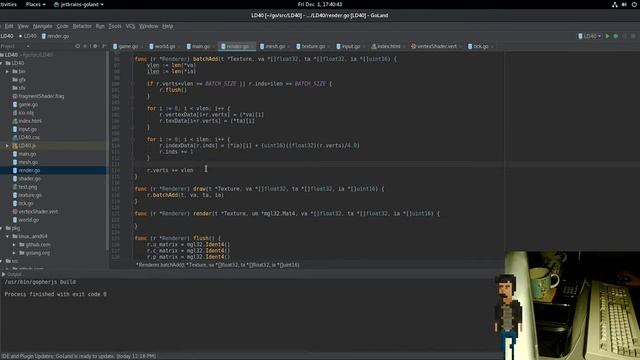Image resolution: width=640 pixels, height=360 pixels.
Task: Click the volume icon in system tray
Action: click(x=624, y=4)
